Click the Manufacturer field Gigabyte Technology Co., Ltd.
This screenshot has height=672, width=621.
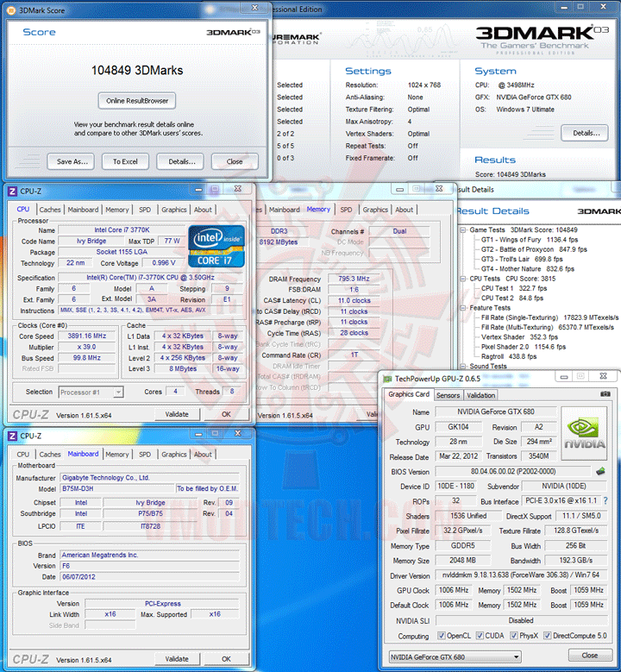(149, 478)
